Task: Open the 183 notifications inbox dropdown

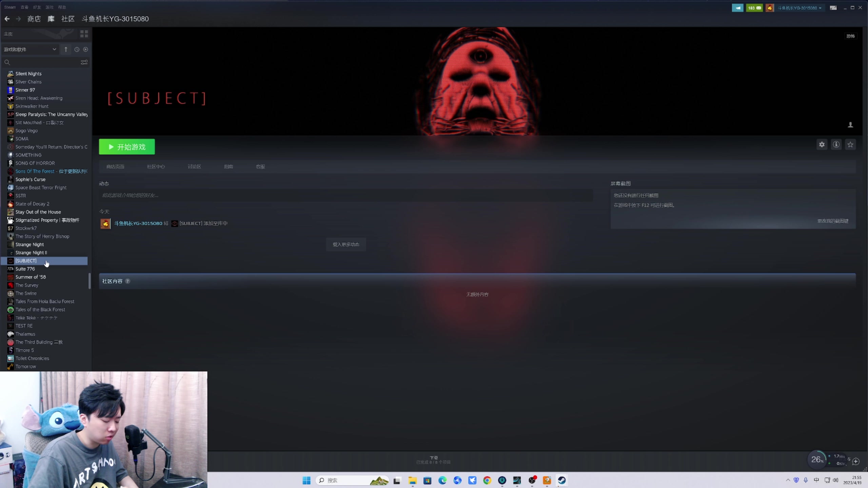Action: [x=754, y=8]
